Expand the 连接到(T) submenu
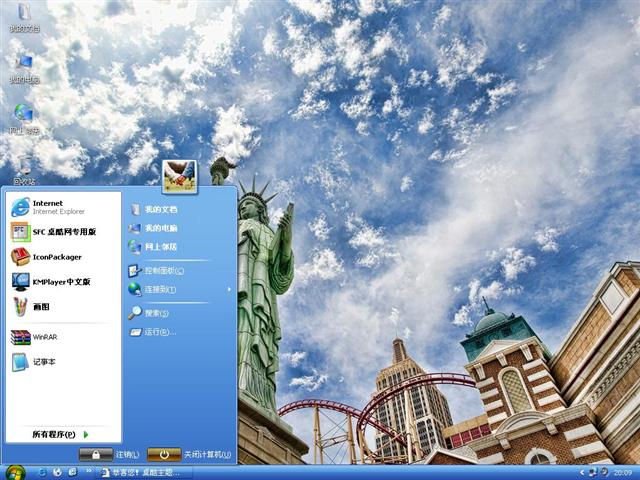 (x=180, y=289)
